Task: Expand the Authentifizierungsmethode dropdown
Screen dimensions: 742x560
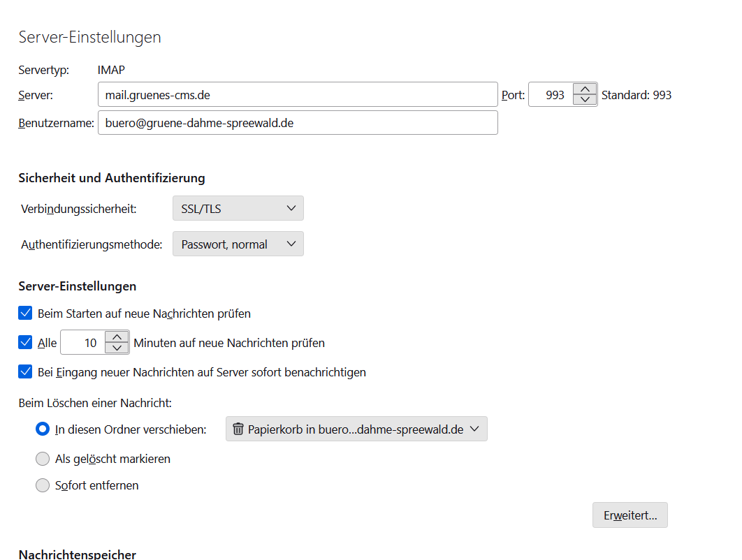Action: 238,244
